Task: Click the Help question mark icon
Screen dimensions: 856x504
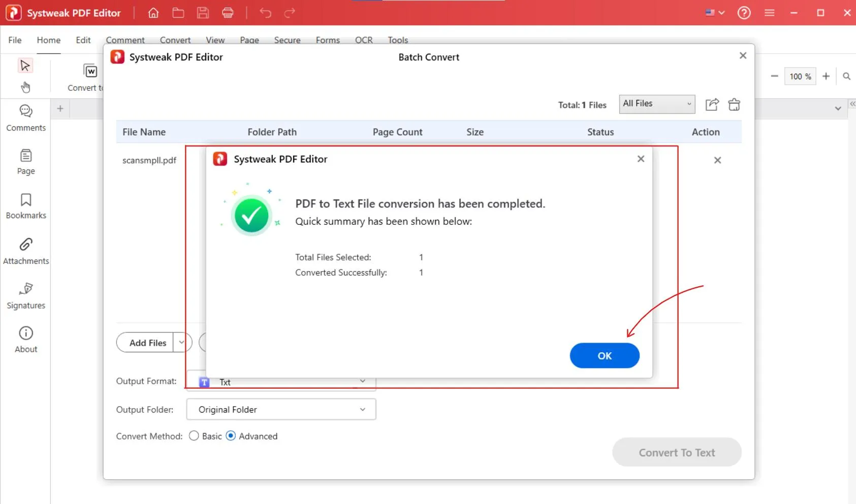Action: click(x=744, y=13)
